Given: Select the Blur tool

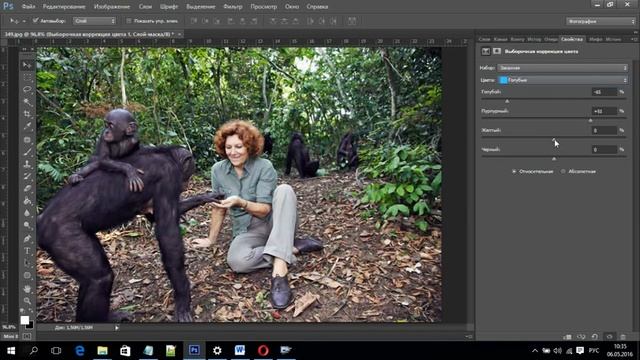Looking at the screenshot, I should coord(27,213).
